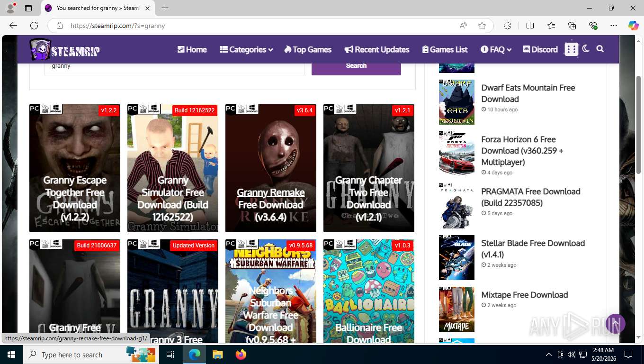Open the notification center icon

coord(628,355)
